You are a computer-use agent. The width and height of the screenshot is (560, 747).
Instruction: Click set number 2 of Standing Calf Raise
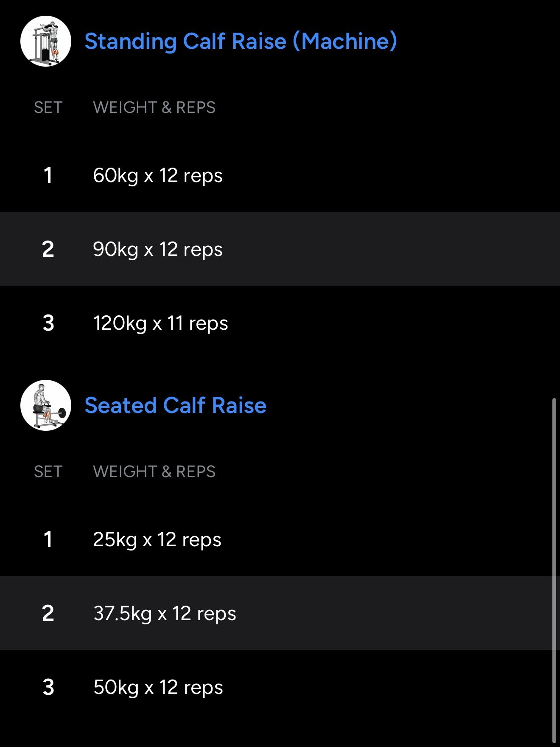48,249
